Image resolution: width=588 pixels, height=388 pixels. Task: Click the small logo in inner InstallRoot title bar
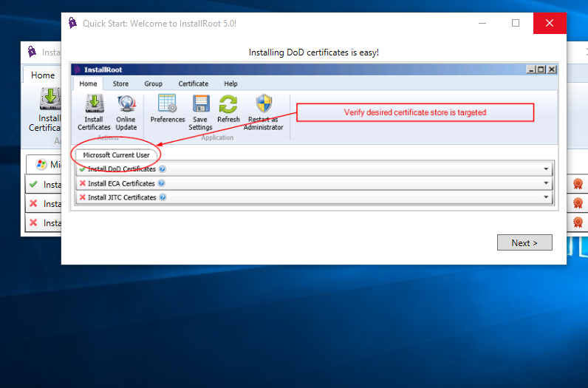pyautogui.click(x=78, y=69)
